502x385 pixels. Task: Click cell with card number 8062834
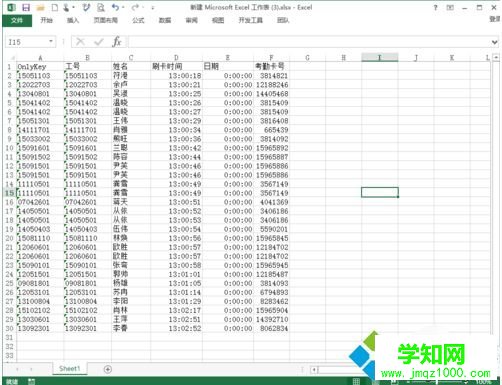click(x=271, y=328)
